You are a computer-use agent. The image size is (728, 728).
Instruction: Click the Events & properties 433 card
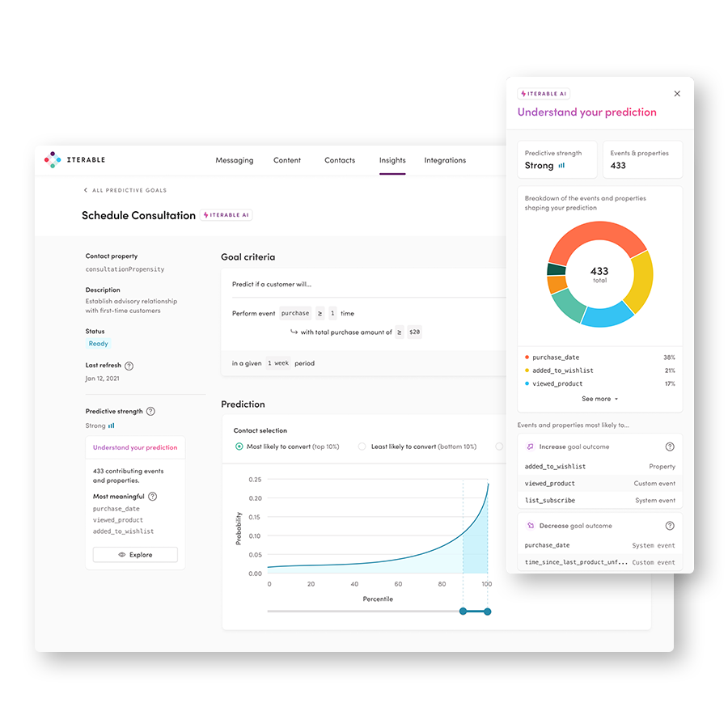pyautogui.click(x=642, y=159)
